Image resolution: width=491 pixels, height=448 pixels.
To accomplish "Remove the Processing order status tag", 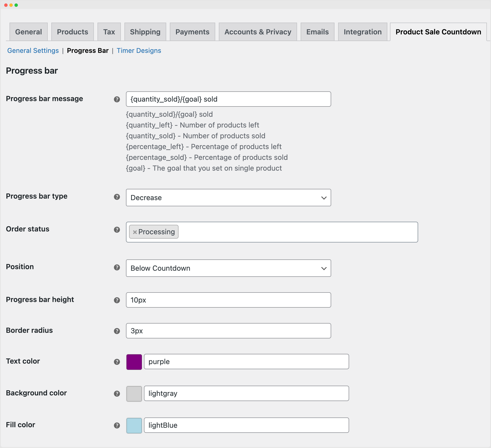I will 135,232.
